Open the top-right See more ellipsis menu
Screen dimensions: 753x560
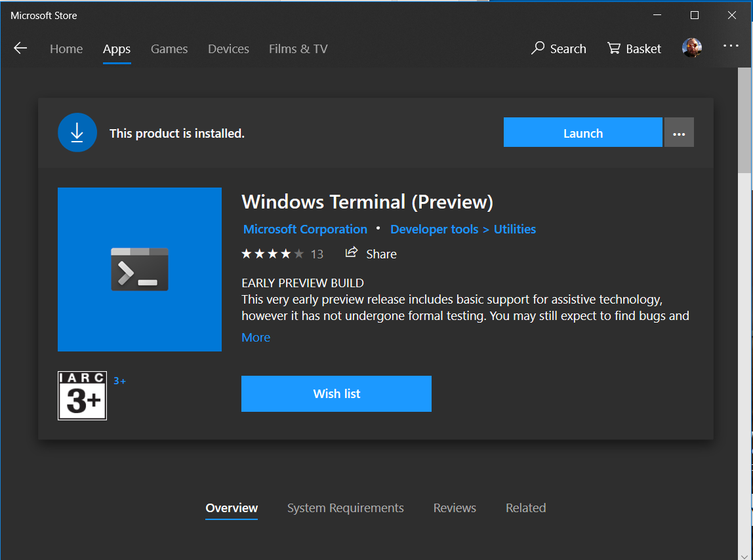click(731, 46)
